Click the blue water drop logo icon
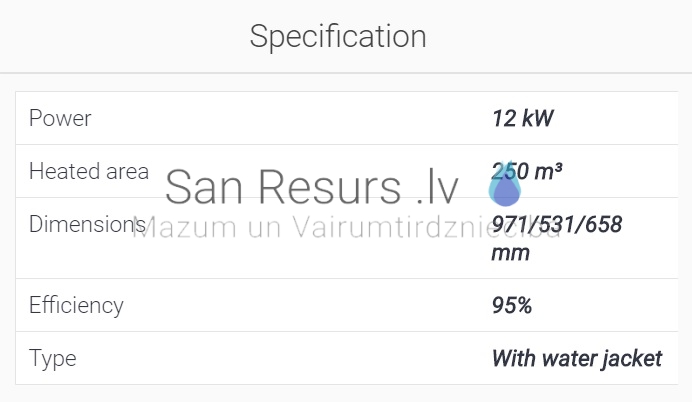The height and width of the screenshot is (402, 692). click(505, 184)
